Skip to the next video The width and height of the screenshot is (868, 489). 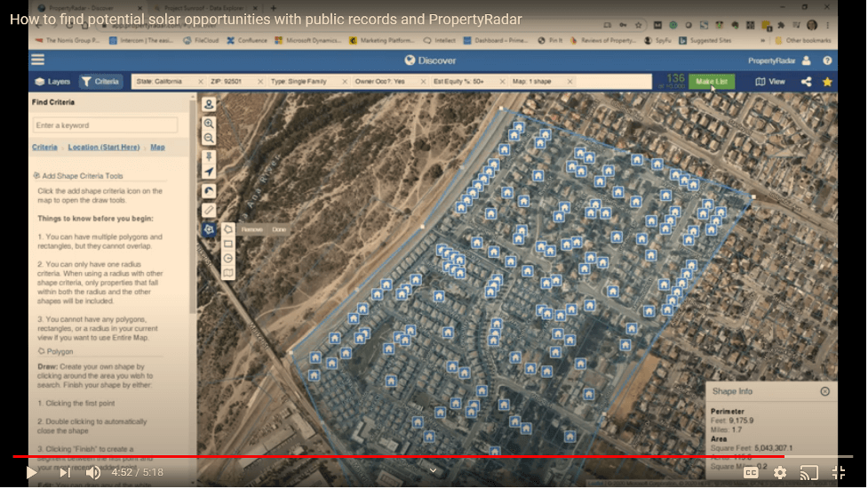(x=65, y=472)
